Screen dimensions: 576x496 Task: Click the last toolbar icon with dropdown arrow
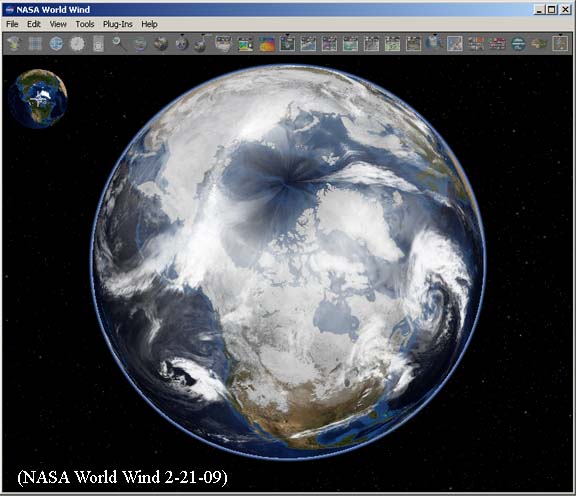(x=560, y=43)
